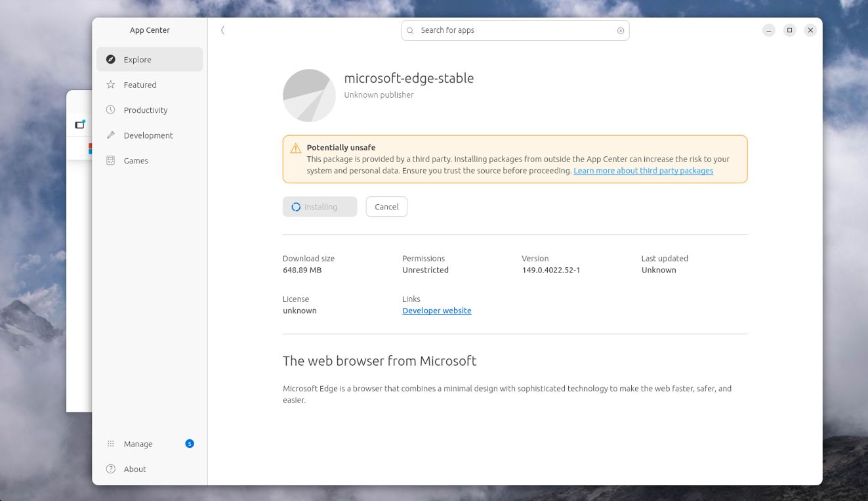Click the Installing progress button

(320, 207)
